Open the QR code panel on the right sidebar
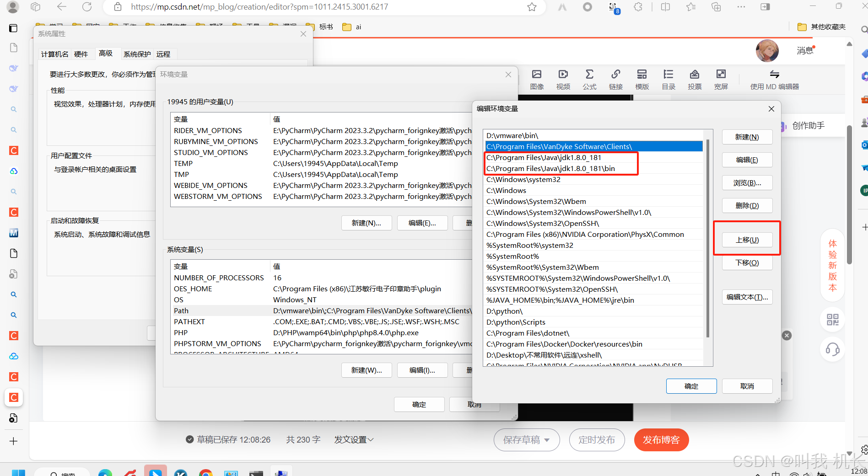868x476 pixels. [x=832, y=320]
